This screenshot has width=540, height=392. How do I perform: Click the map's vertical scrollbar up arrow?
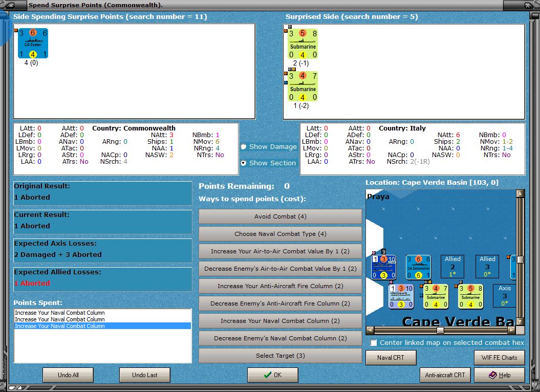point(521,193)
